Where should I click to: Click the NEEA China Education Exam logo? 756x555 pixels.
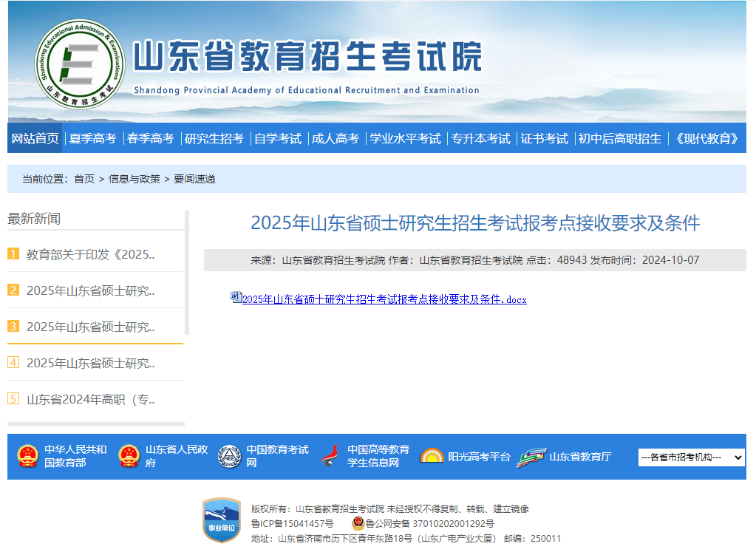(230, 456)
